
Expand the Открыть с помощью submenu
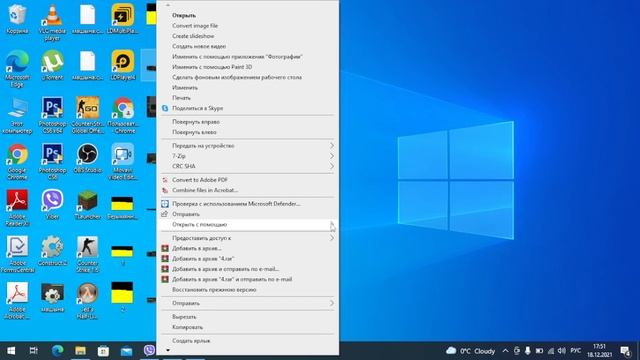point(248,224)
